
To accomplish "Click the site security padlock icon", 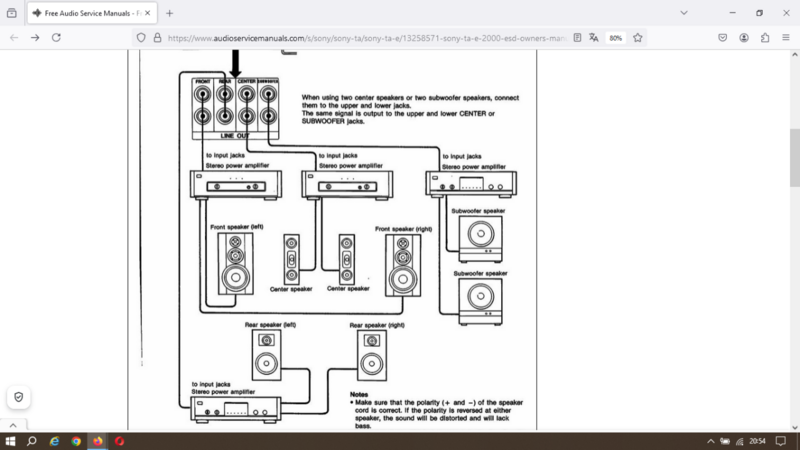I will coord(157,37).
